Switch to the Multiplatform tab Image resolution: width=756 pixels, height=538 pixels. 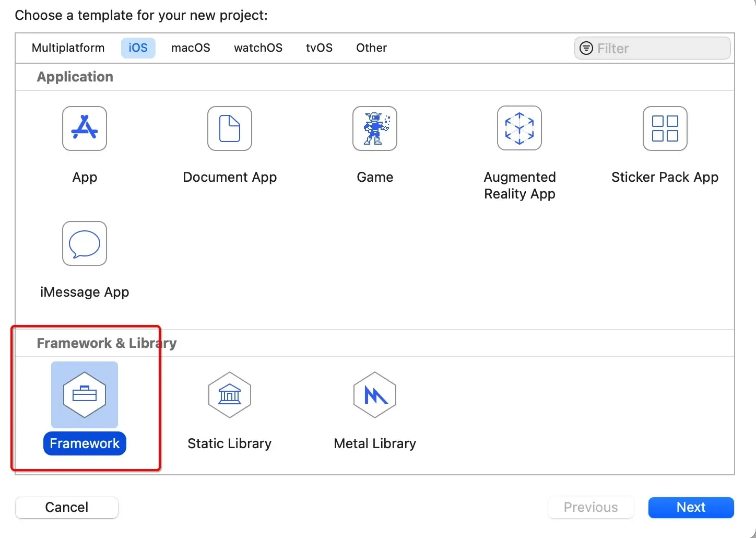pos(68,48)
